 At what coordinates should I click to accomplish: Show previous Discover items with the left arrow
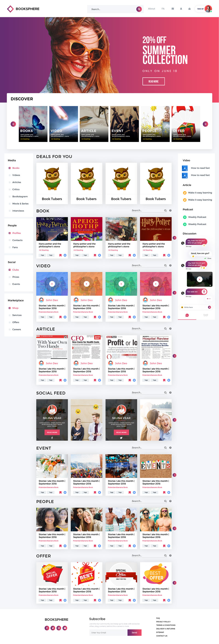pyautogui.click(x=13, y=124)
